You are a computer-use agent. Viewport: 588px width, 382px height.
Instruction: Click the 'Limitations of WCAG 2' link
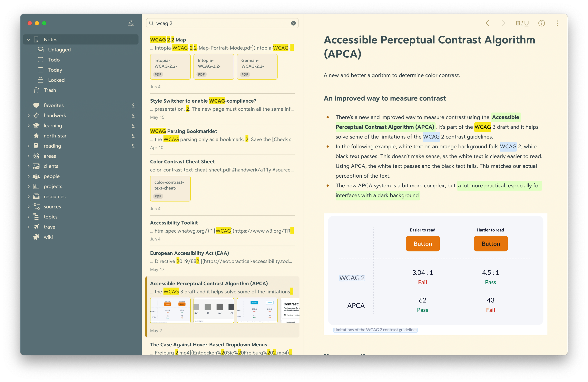coord(375,329)
